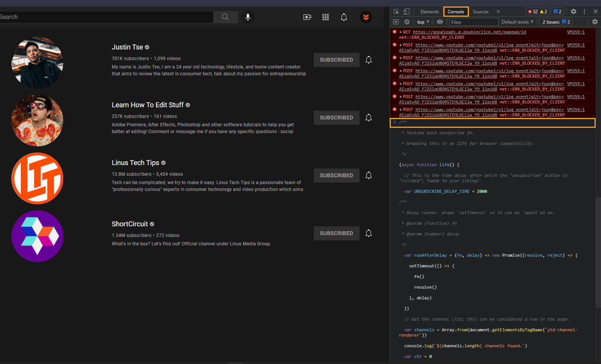601x364 pixels.
Task: Click 'var ctr = 0' code line
Action: 418,357
